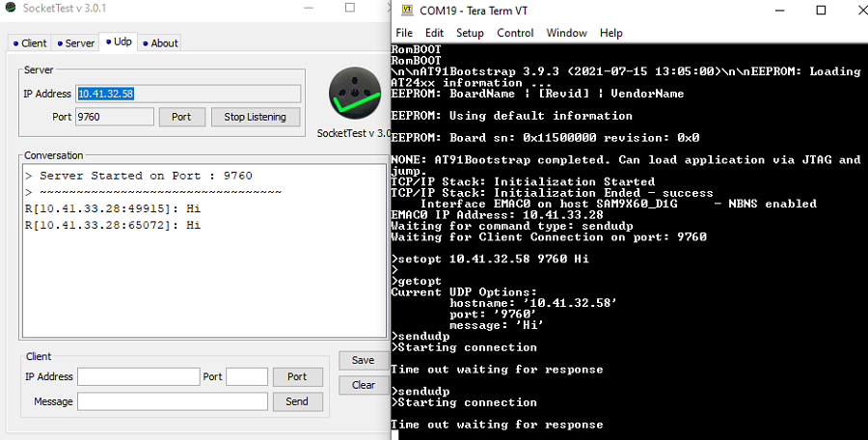Image resolution: width=868 pixels, height=440 pixels.
Task: Open the Setup menu
Action: (470, 33)
